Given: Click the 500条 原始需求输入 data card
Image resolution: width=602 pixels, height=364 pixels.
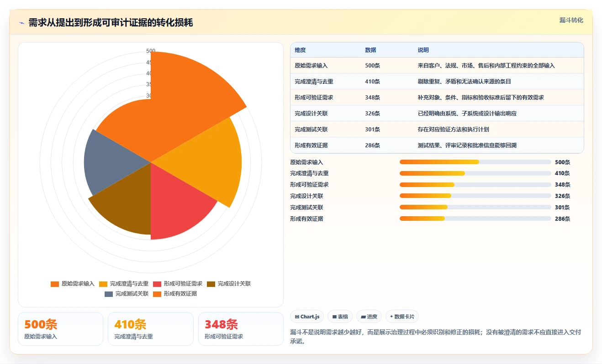Looking at the screenshot, I should (x=61, y=329).
